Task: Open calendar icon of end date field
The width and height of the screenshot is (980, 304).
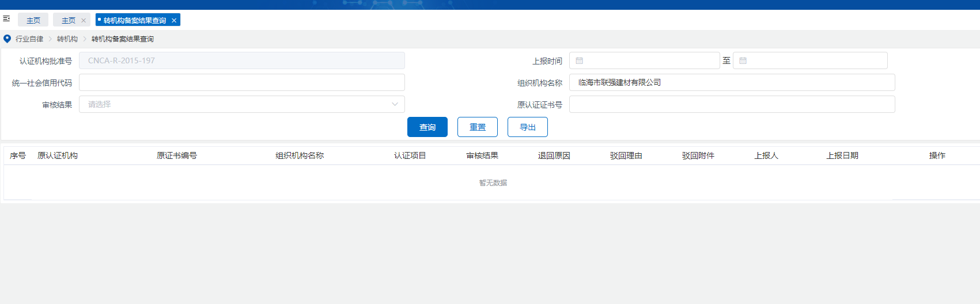Action: 743,60
